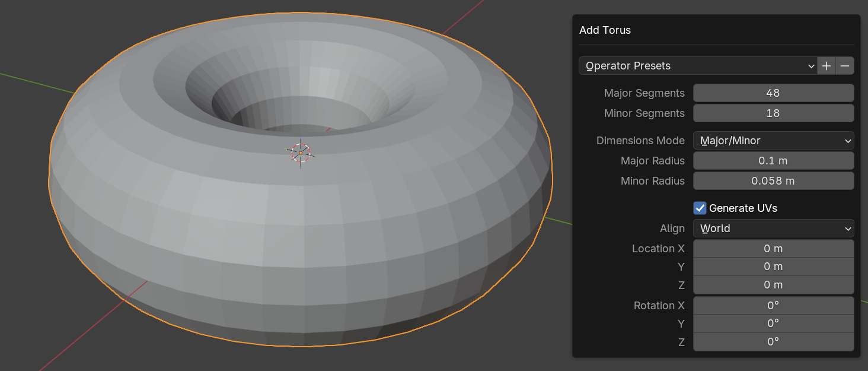Click the Location Z field
The image size is (868, 371).
773,285
